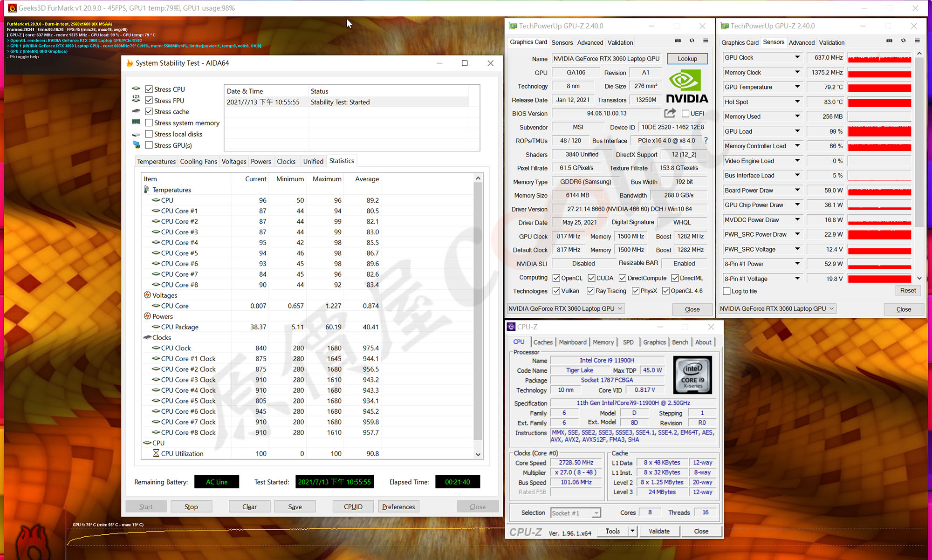Open the Memory Clock sensor dropdown
The width and height of the screenshot is (932, 560).
pos(797,72)
